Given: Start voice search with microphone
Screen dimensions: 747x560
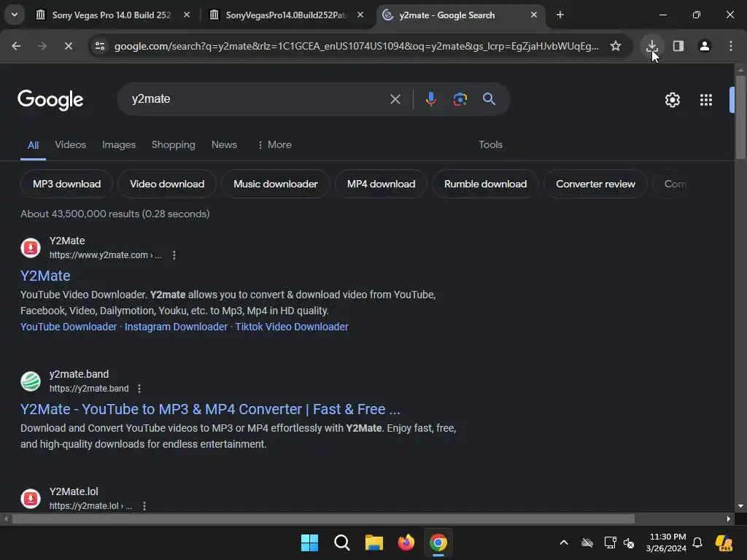Looking at the screenshot, I should coord(430,99).
